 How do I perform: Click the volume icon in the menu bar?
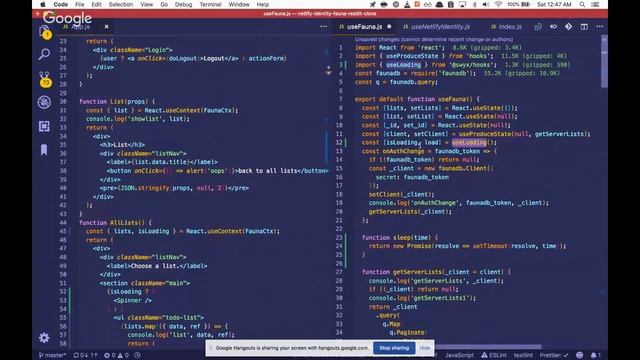click(x=486, y=4)
